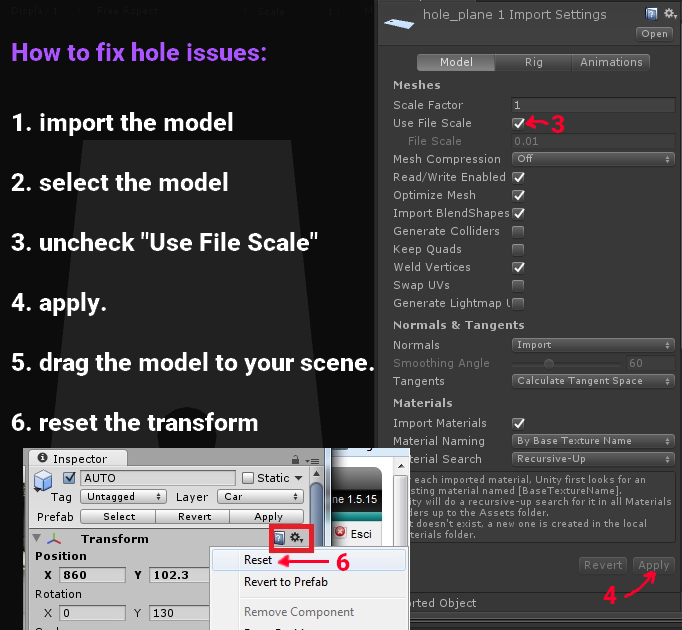Select the Inspector tab
The height and width of the screenshot is (630, 682).
(x=79, y=459)
